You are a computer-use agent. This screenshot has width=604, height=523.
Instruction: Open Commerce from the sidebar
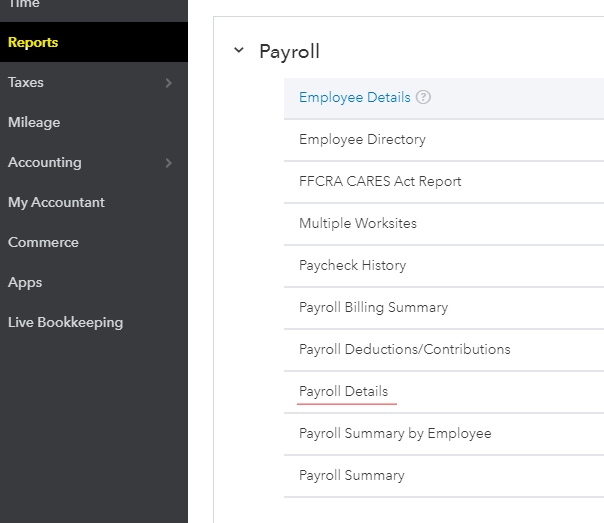coord(43,242)
